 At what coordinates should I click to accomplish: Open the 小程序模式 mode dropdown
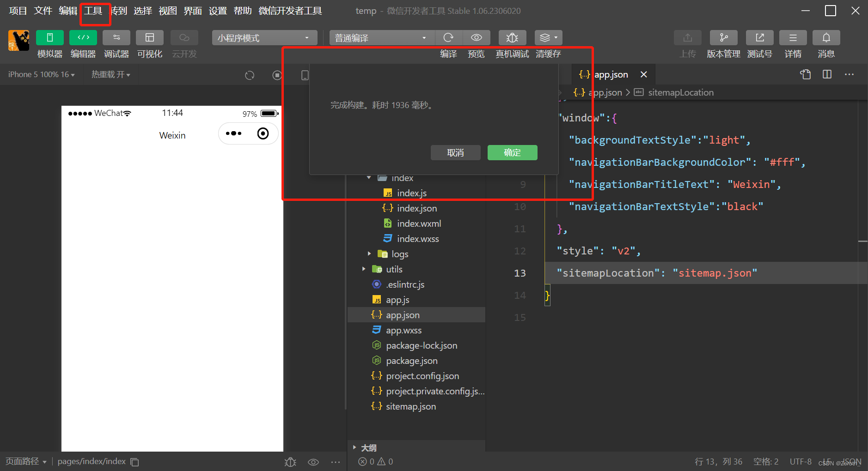click(264, 37)
